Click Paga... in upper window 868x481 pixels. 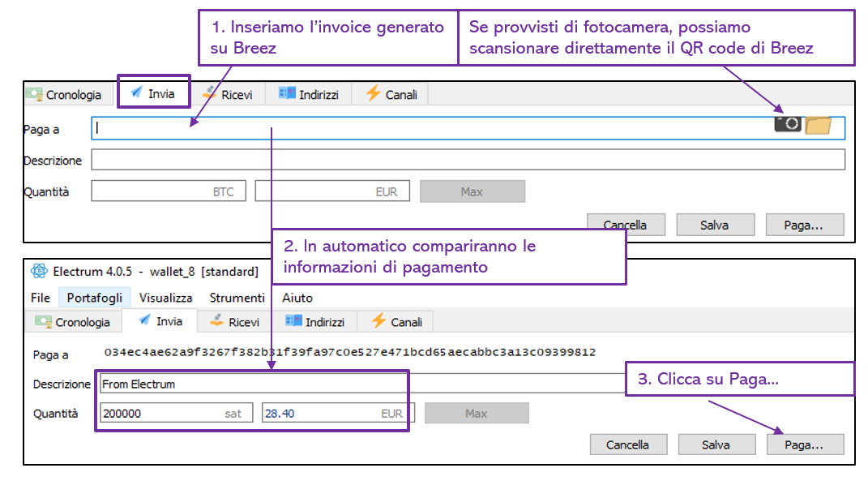click(805, 225)
